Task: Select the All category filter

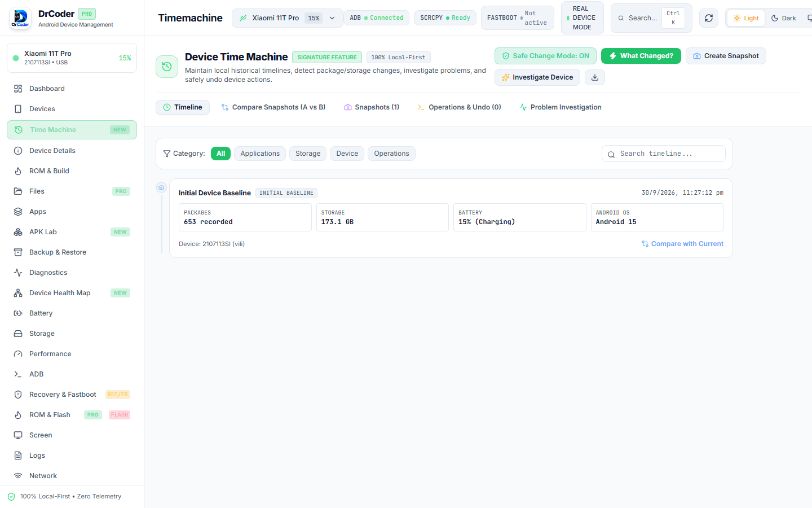Action: click(220, 154)
